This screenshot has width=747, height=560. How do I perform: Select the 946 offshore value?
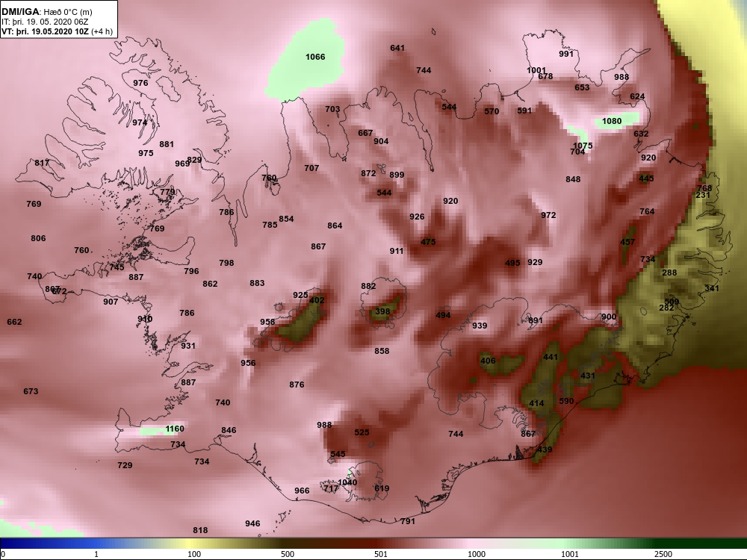coord(252,523)
